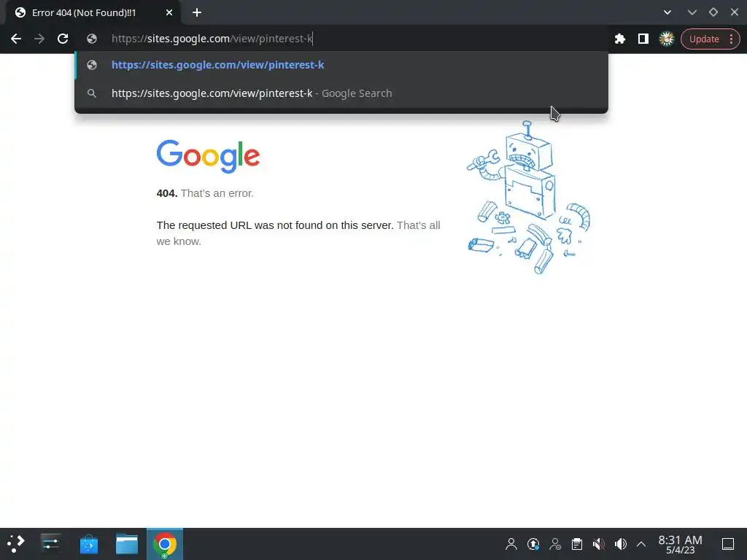The height and width of the screenshot is (560, 747).
Task: Open the clock showing 8:31 AM
Action: click(x=680, y=544)
